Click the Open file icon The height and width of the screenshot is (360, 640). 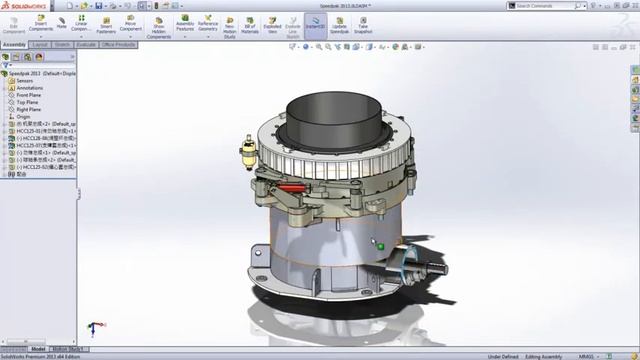tap(84, 6)
